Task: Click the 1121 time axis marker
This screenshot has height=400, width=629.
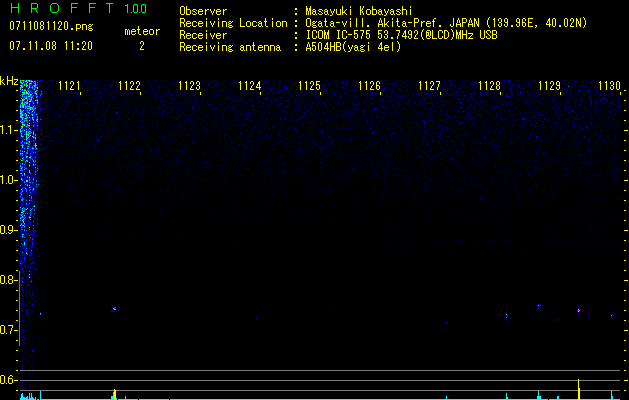Action: point(69,85)
